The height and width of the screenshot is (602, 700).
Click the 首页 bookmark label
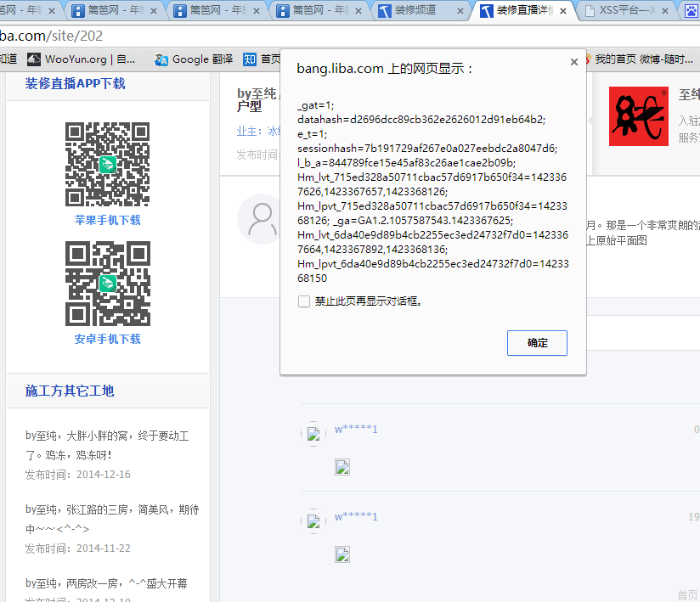[x=270, y=59]
